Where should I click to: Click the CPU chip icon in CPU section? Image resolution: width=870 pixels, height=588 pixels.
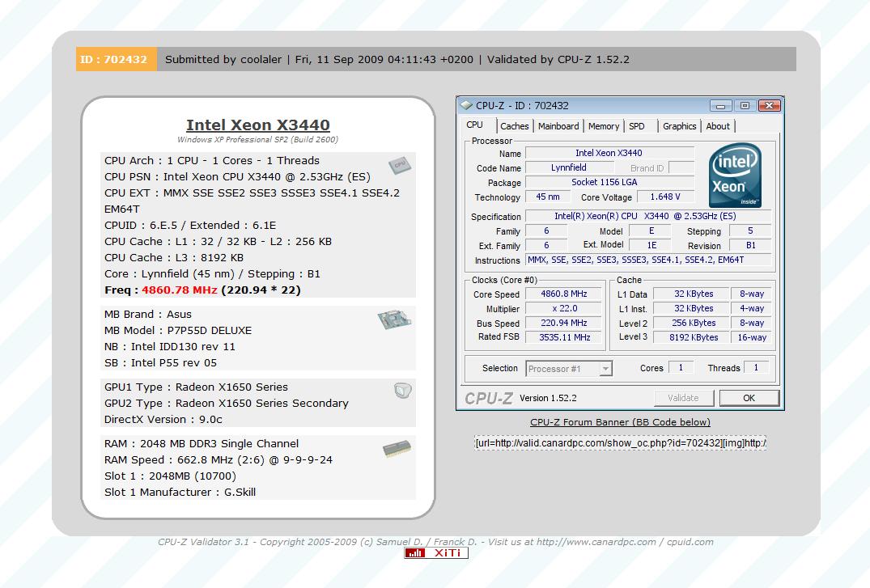point(400,165)
